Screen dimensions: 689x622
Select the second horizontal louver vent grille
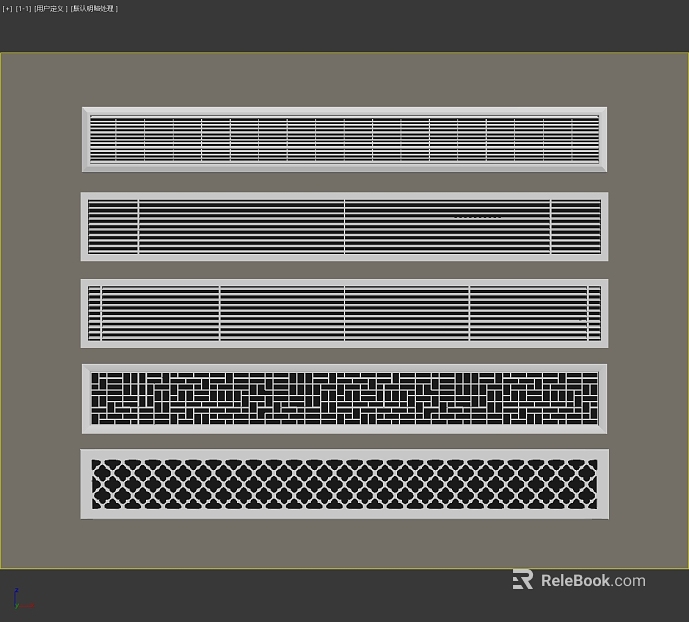[344, 227]
